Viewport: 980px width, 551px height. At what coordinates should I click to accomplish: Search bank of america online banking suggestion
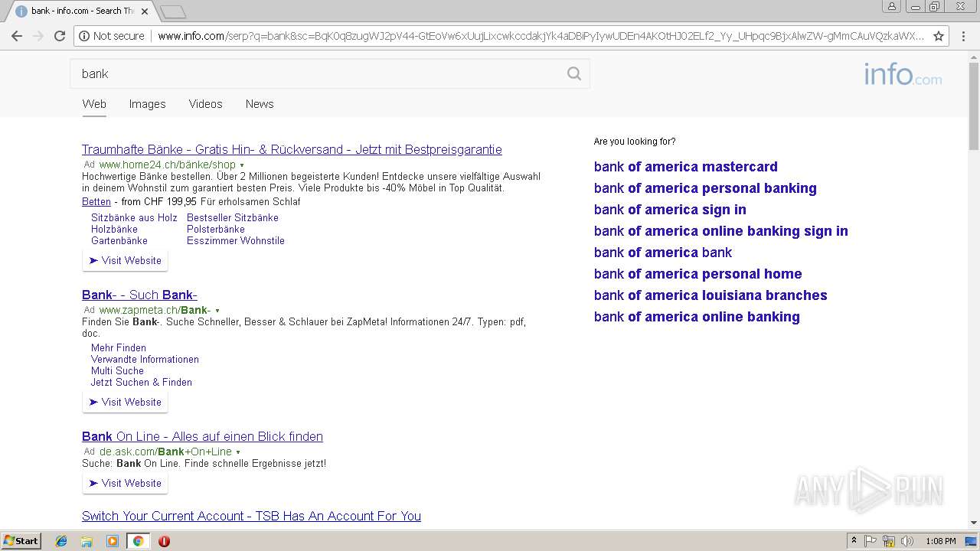point(697,317)
